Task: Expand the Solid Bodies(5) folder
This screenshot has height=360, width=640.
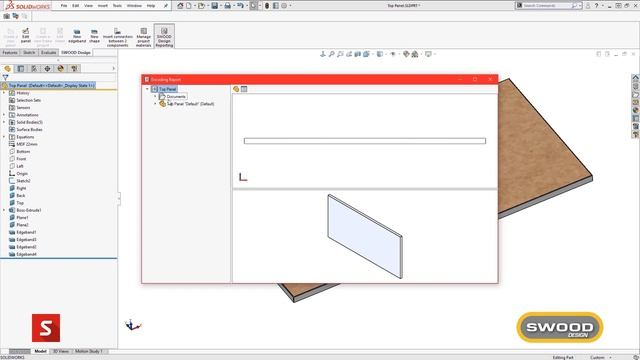Action: point(4,122)
